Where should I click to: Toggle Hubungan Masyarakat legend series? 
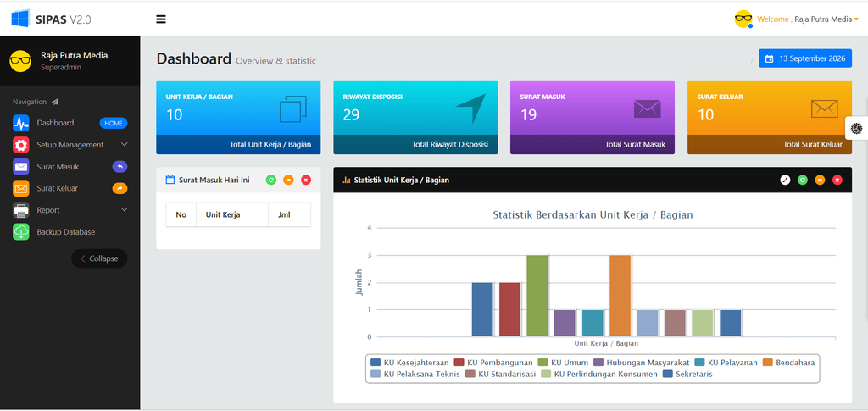(x=641, y=363)
